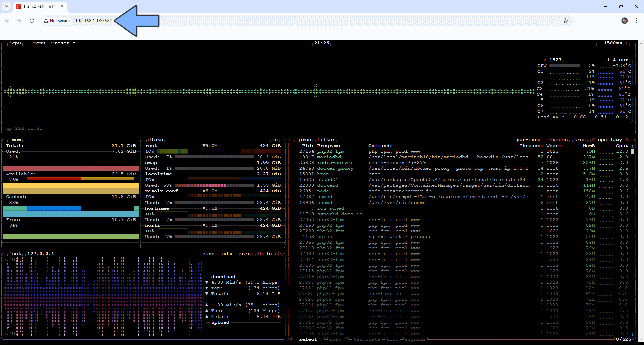This screenshot has width=644, height=345.
Task: Click n> to cycle to next network interface
Action: (278, 254)
